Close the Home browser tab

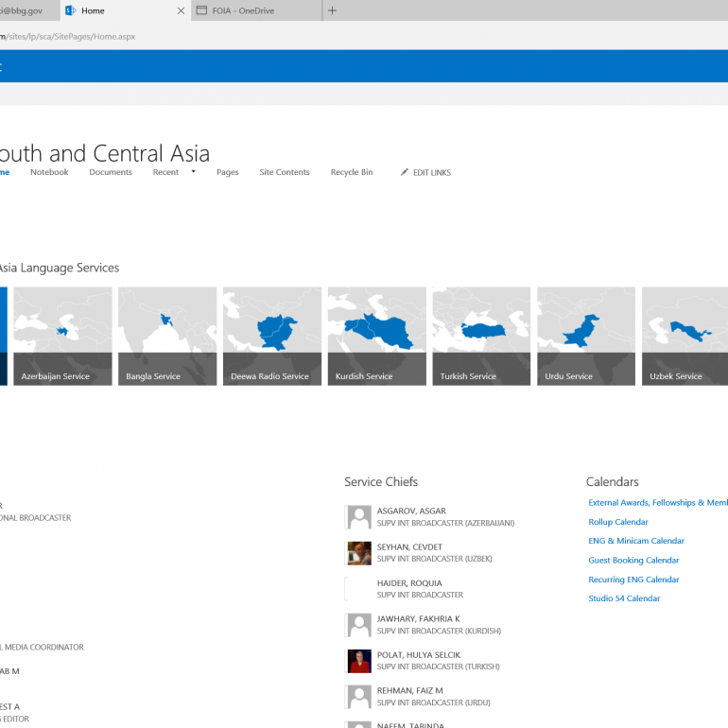click(x=181, y=10)
